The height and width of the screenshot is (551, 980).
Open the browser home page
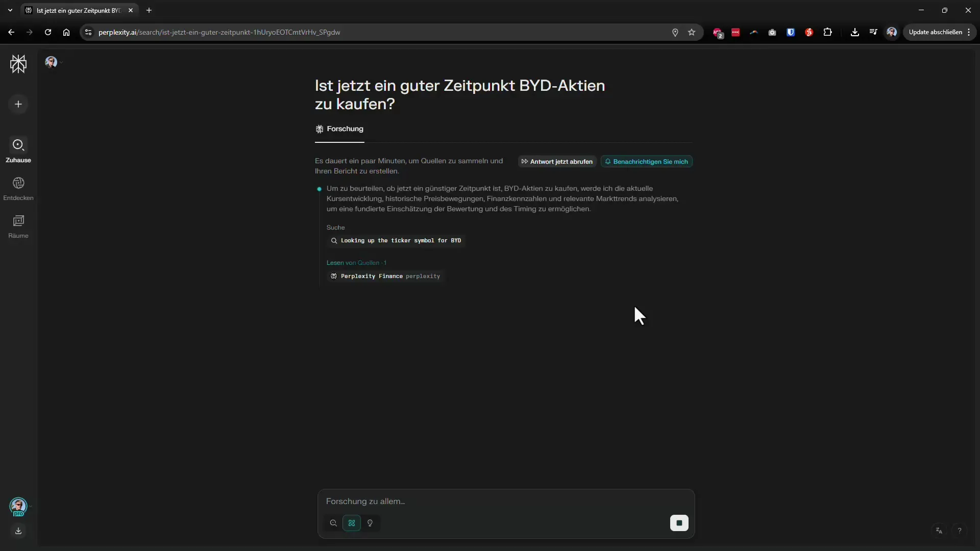click(66, 32)
